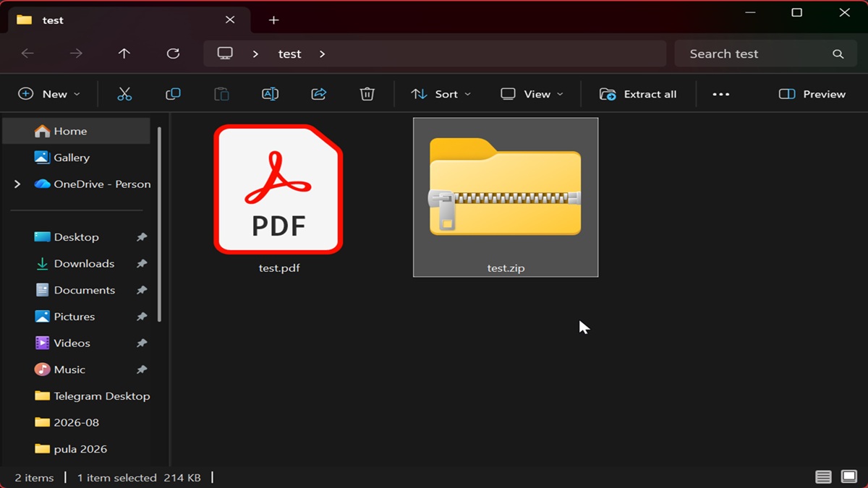Open the Sort dropdown menu
This screenshot has height=488, width=868.
click(x=441, y=94)
